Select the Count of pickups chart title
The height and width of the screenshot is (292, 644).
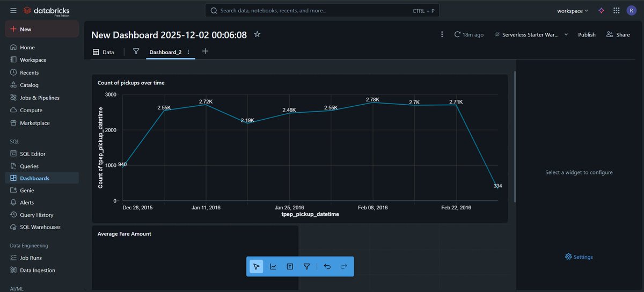[131, 83]
